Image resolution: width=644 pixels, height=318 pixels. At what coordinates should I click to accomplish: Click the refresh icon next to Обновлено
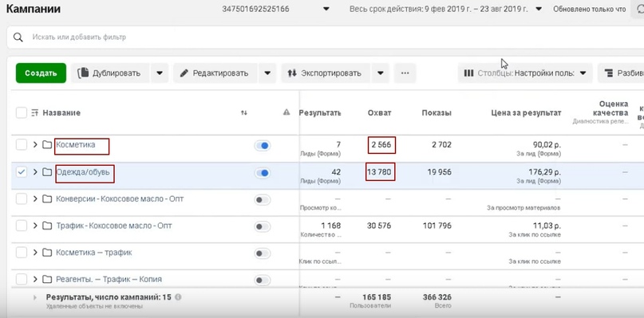tap(640, 9)
